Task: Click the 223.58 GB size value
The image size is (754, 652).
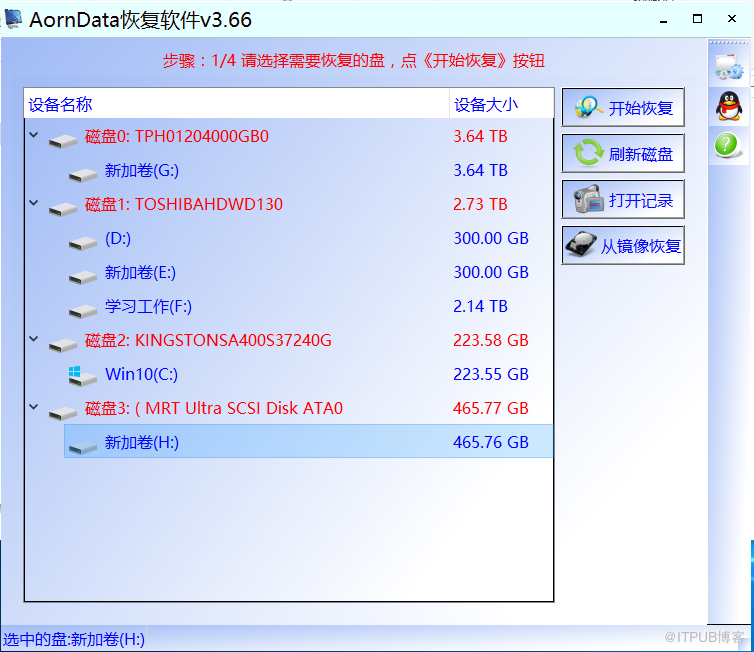Action: click(491, 340)
